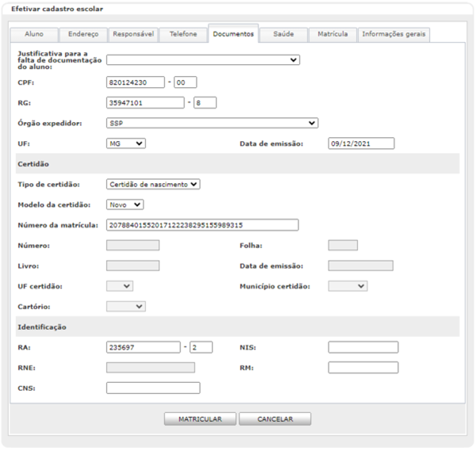Viewport: 476px width, 451px height.
Task: Click the Número da matrícula field
Action: pos(202,225)
